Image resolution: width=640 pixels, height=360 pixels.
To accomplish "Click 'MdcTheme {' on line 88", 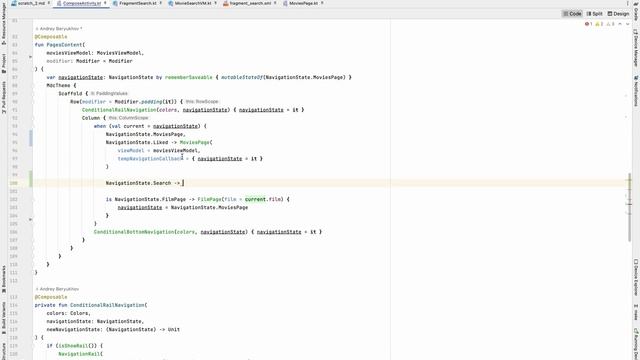I will pos(61,85).
